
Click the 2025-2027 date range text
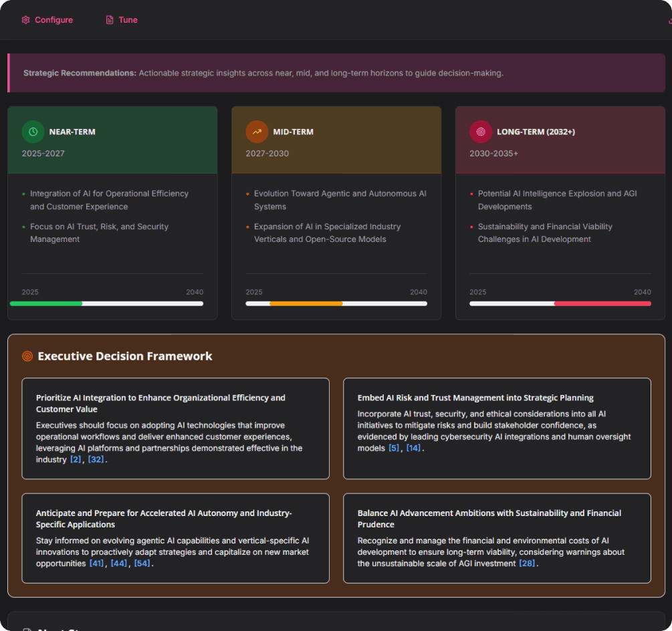[43, 153]
